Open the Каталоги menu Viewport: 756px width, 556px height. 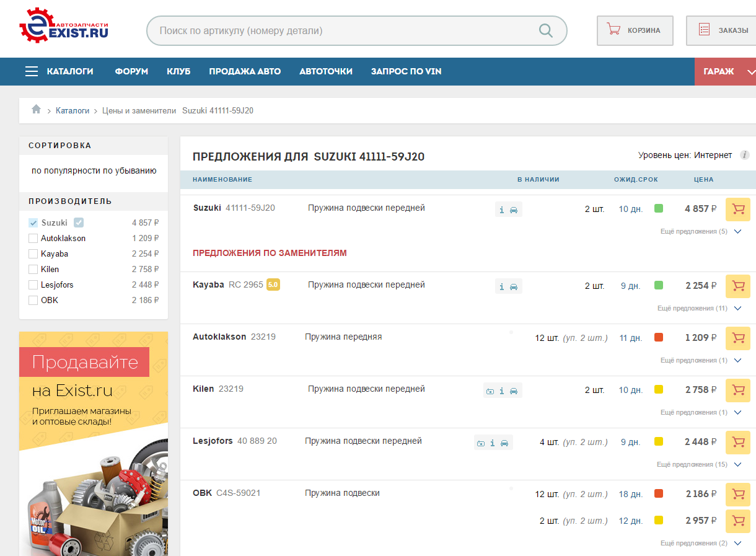(x=70, y=71)
